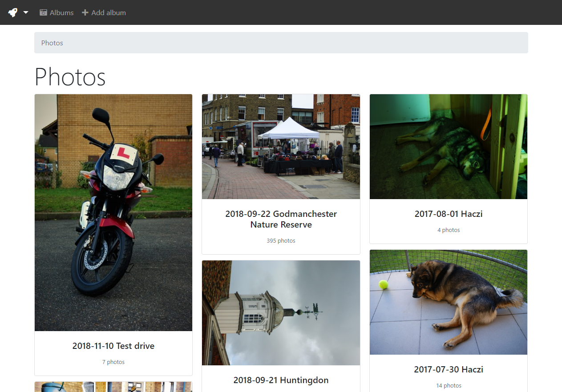
Task: Click the plus icon for Add album
Action: coord(85,12)
